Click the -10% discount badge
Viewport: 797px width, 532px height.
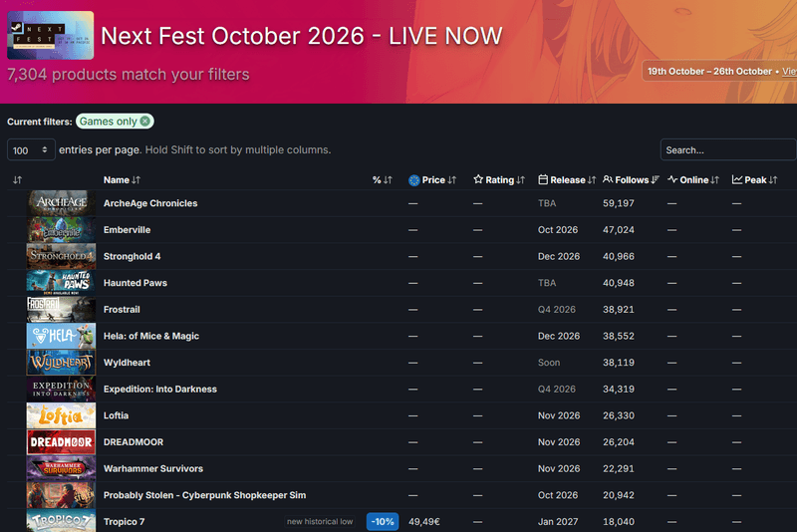383,521
